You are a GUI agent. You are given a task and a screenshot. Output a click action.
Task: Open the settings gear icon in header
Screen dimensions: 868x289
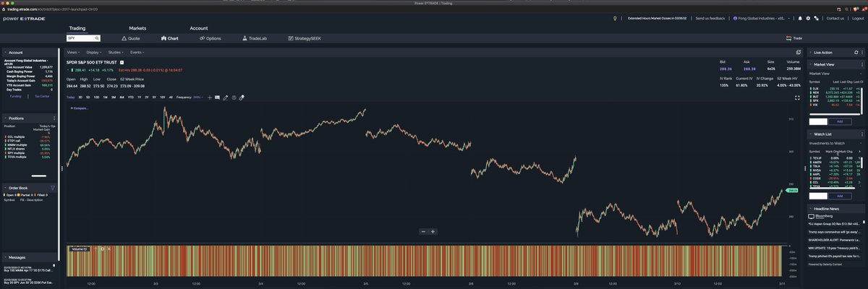[x=809, y=18]
